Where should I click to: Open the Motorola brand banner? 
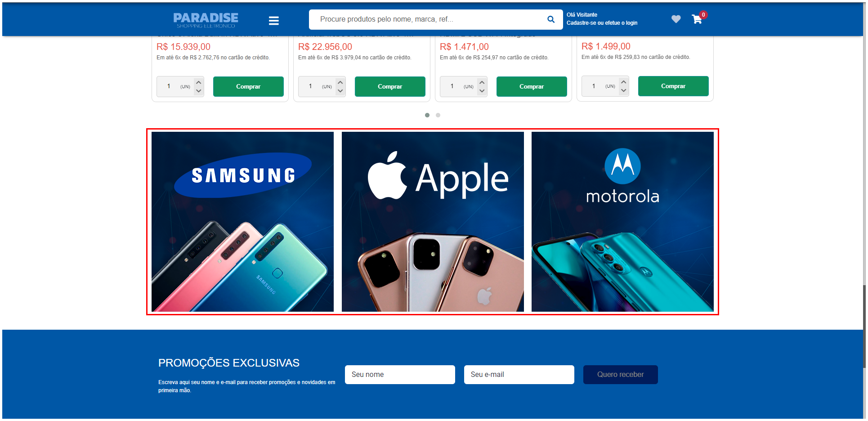622,222
